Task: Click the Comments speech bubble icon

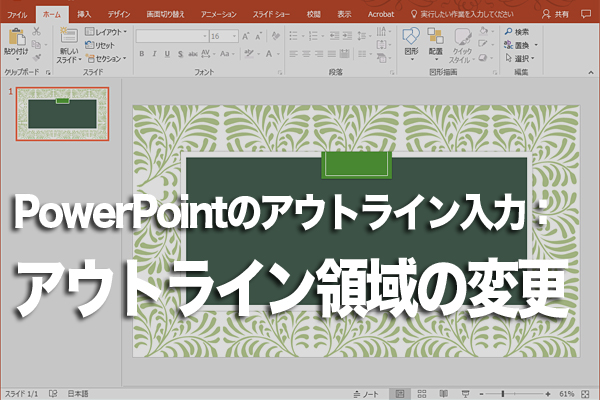Action: (x=585, y=14)
